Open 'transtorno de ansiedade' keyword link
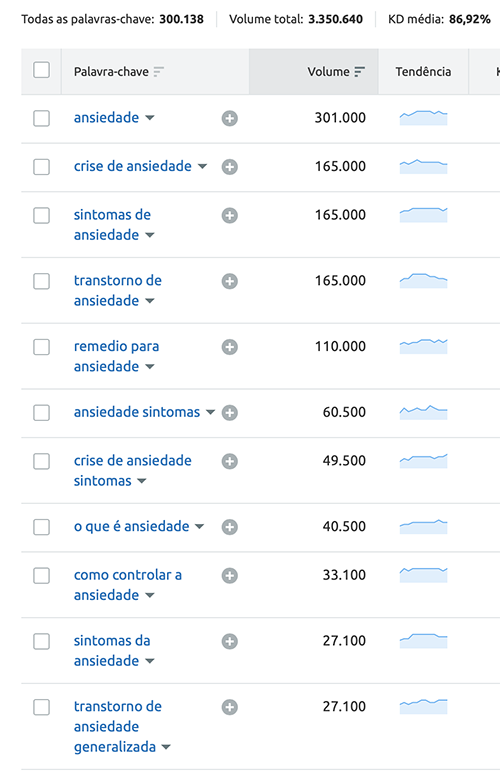This screenshot has height=777, width=500. click(x=118, y=290)
